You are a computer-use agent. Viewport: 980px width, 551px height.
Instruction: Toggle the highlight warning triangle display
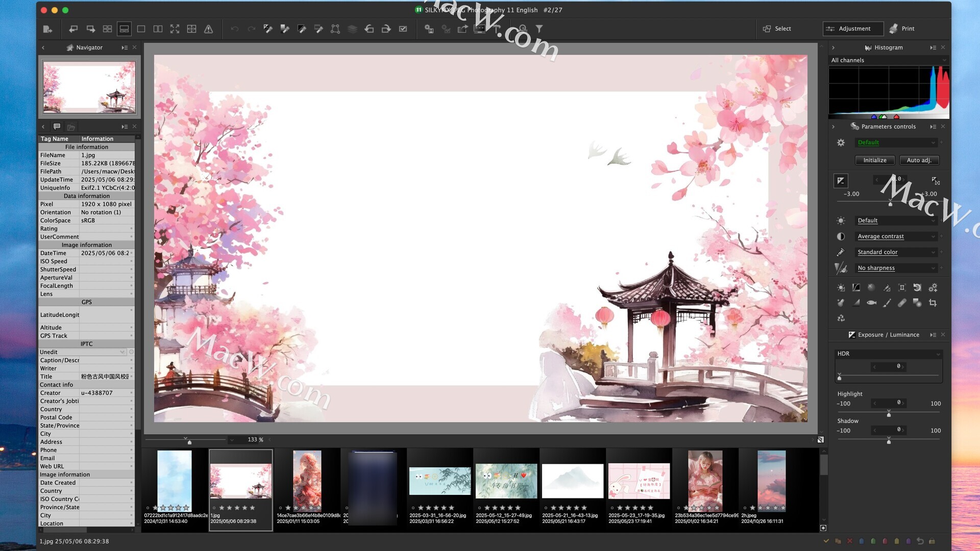(x=208, y=29)
